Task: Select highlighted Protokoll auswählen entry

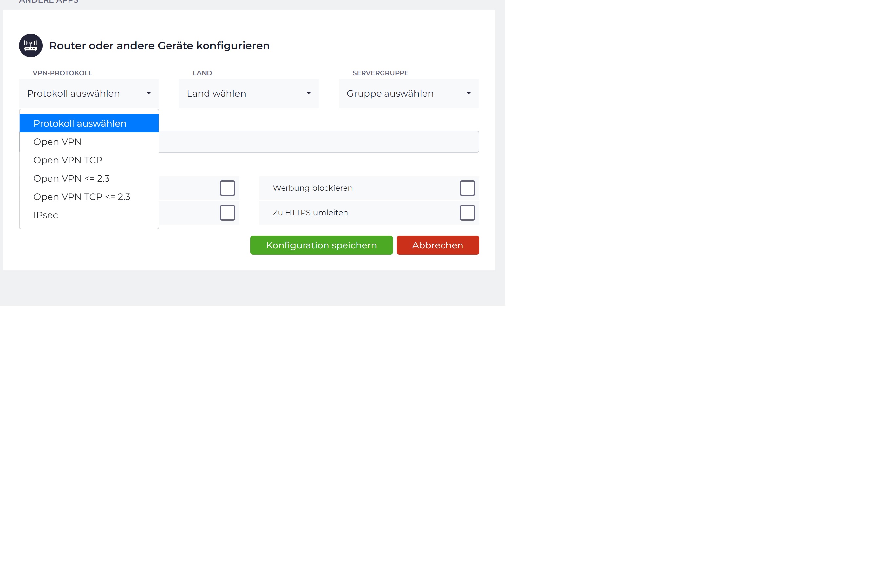Action: coord(80,123)
